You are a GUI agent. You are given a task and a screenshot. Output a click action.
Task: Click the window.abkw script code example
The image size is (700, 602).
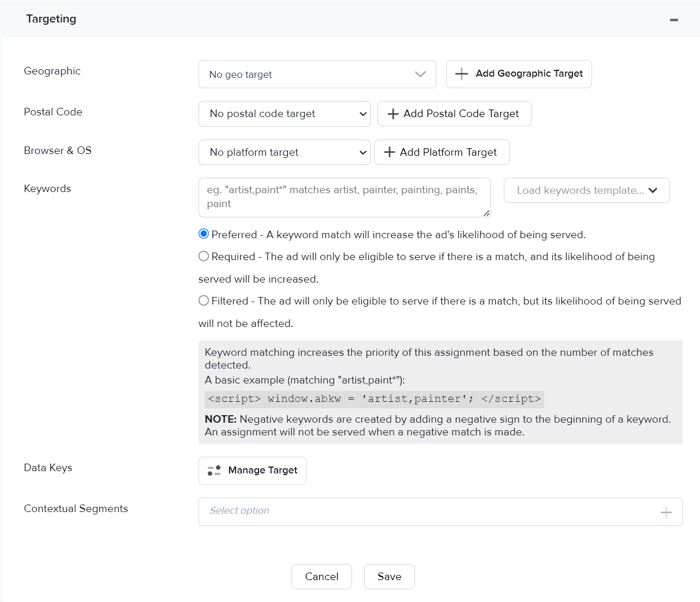(x=375, y=399)
